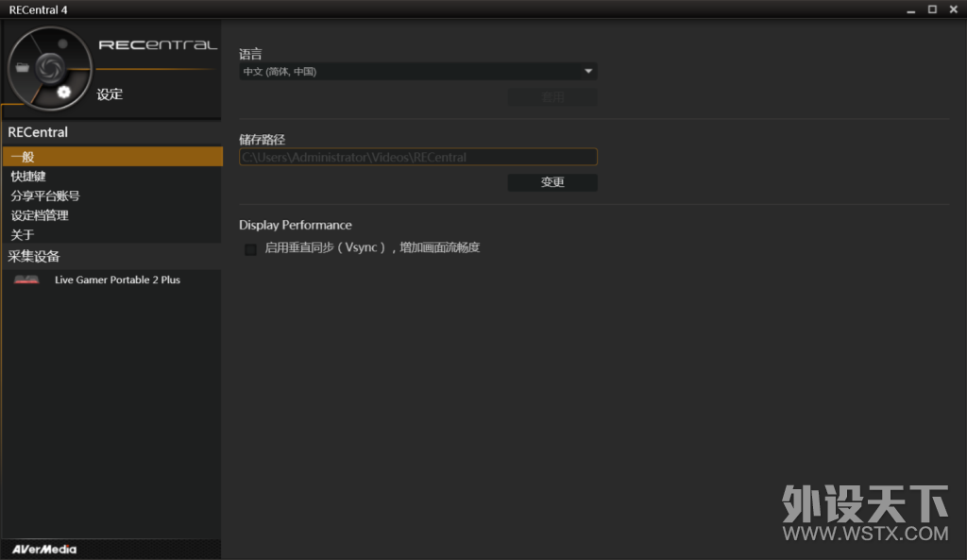The width and height of the screenshot is (967, 560).
Task: Close the RECentral 4 window
Action: (x=954, y=9)
